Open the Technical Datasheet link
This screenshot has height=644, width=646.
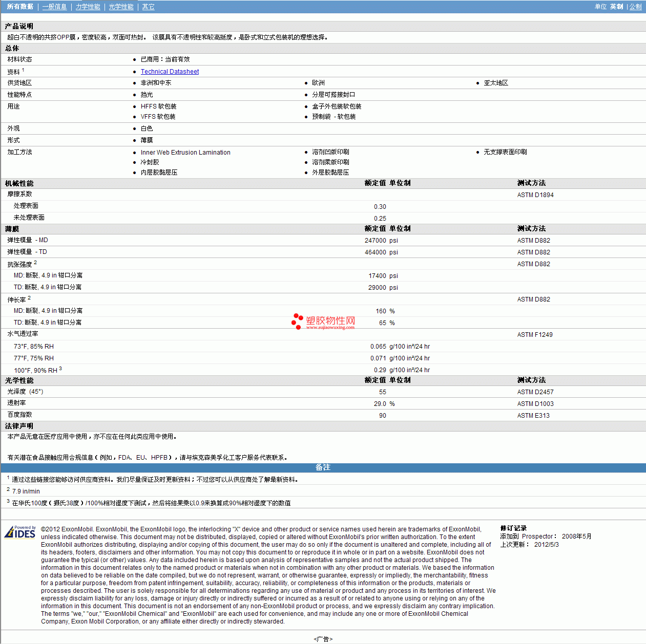(x=170, y=72)
